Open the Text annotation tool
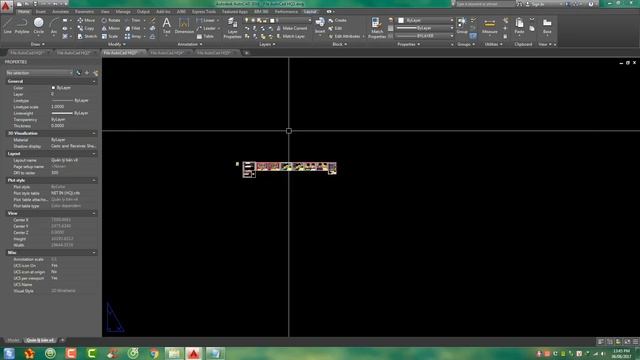Screen dimensions: 640x360 pyautogui.click(x=167, y=26)
